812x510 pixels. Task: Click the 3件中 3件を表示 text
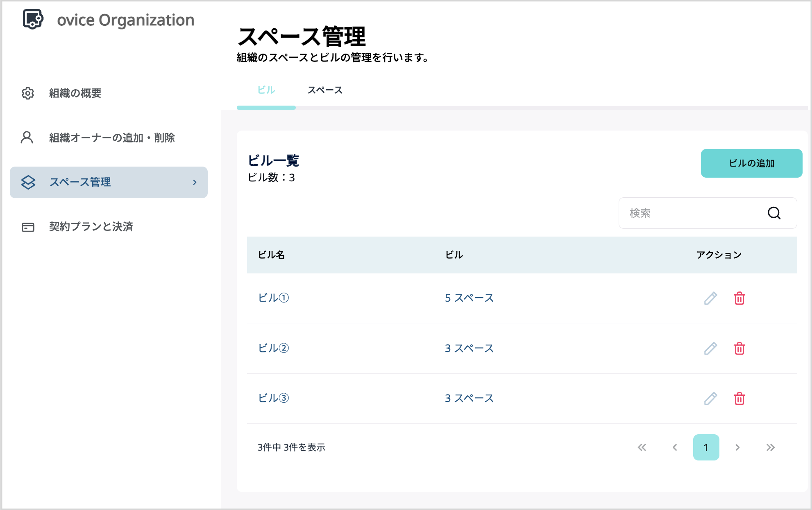coord(291,447)
